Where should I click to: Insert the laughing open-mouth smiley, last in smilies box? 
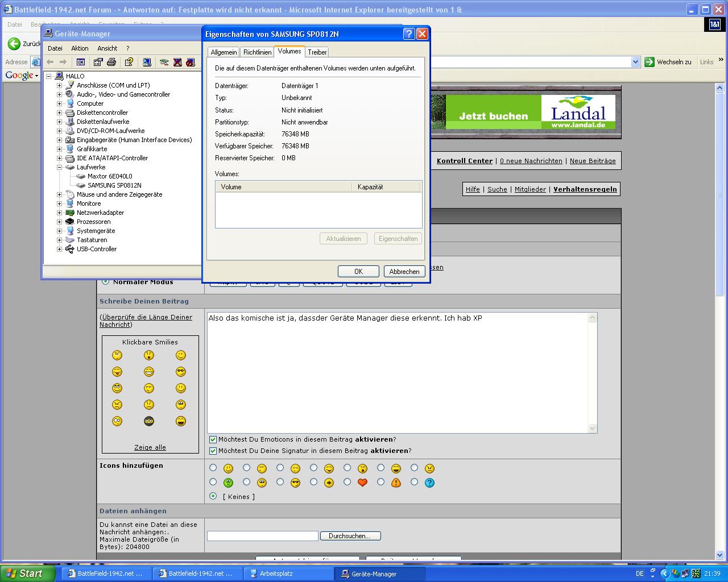(181, 421)
